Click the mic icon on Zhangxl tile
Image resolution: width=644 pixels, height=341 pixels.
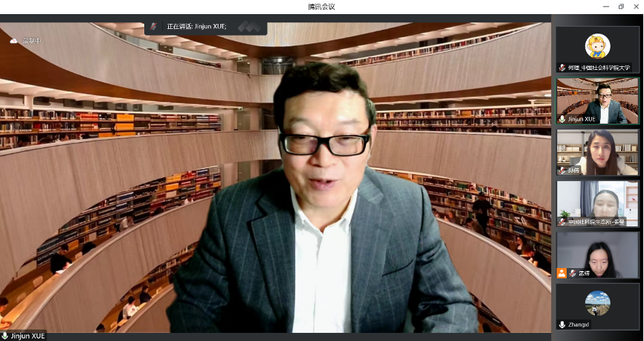point(562,325)
